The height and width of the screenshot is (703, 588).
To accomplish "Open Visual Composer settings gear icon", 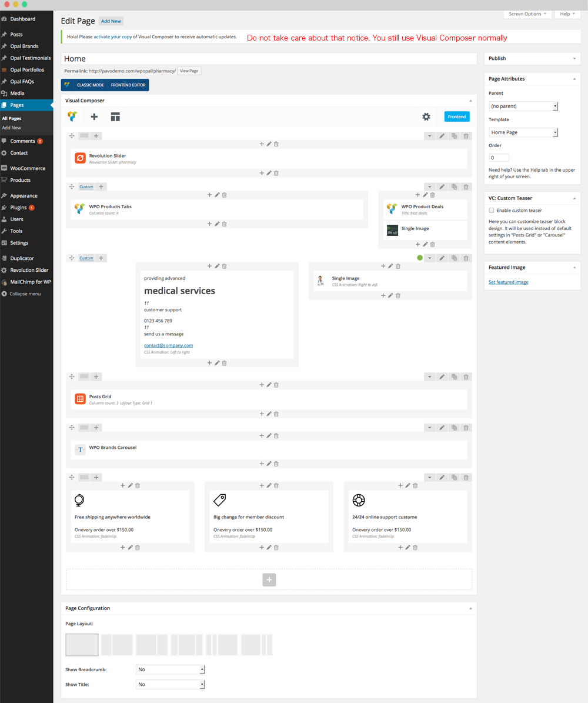I will point(426,116).
